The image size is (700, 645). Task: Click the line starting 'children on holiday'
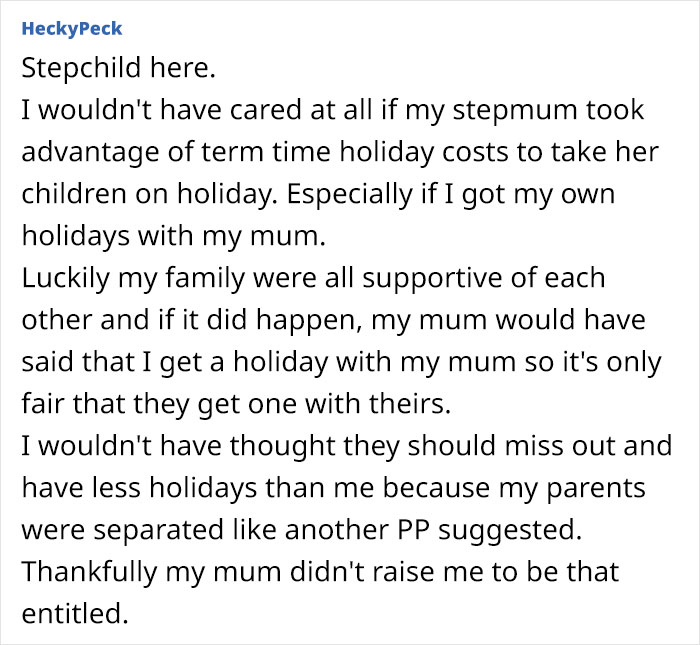pos(318,193)
